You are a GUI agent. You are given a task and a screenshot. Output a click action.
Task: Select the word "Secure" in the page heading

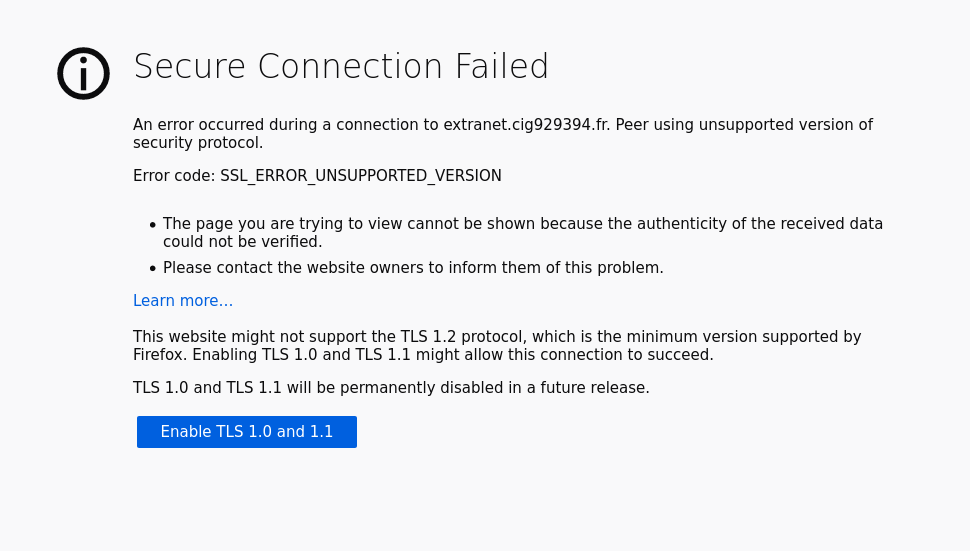tap(190, 67)
